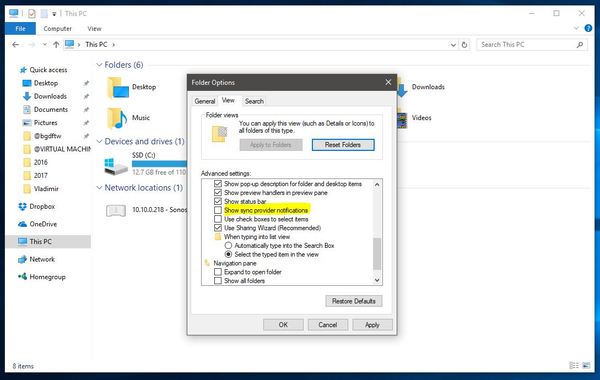Select Desktop in the Quick access sidebar
Image resolution: width=600 pixels, height=380 pixels.
[x=46, y=83]
